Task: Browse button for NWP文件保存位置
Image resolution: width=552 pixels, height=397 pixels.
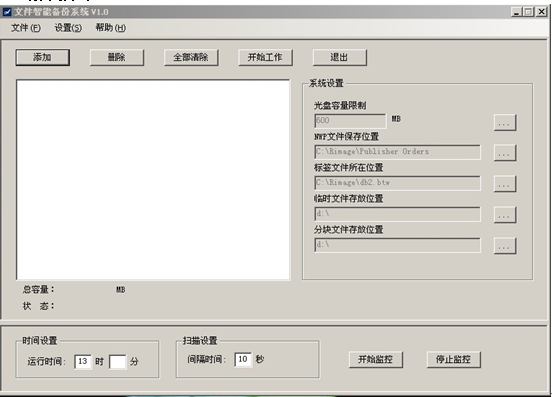Action: [x=505, y=153]
